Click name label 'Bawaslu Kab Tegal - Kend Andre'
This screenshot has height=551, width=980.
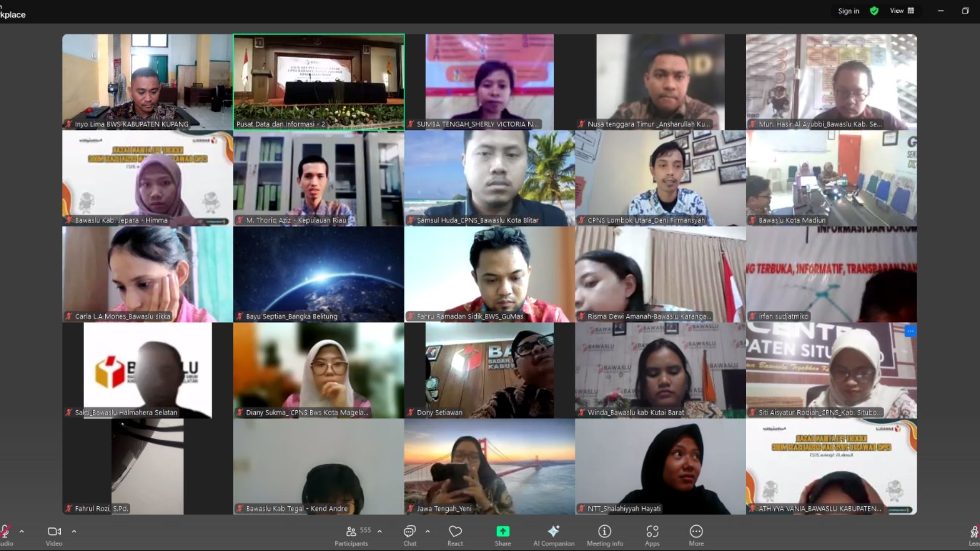pyautogui.click(x=297, y=509)
